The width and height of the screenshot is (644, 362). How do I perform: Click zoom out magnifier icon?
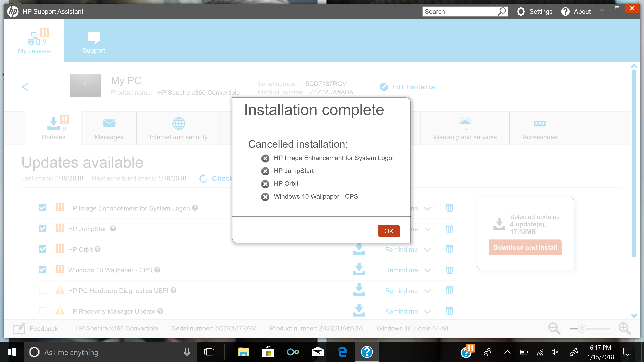(x=554, y=328)
